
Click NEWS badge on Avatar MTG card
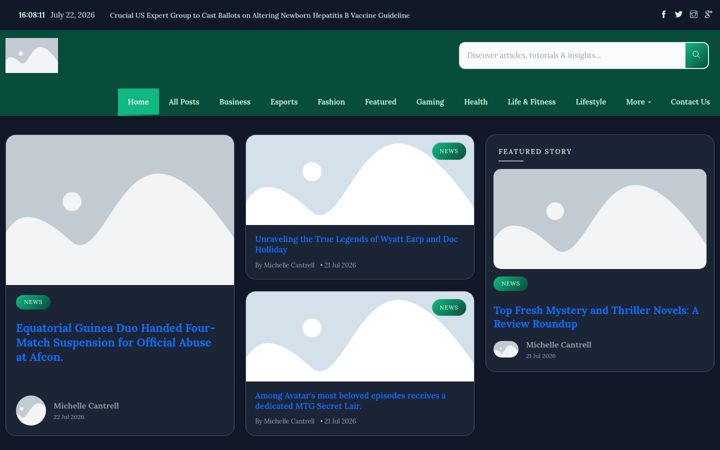tap(449, 308)
